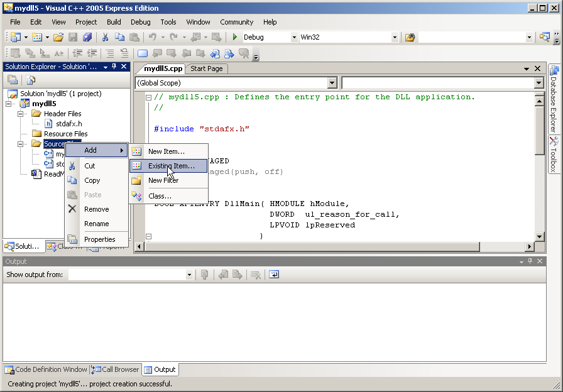Click the Increase Indent toolbar icon

92,53
